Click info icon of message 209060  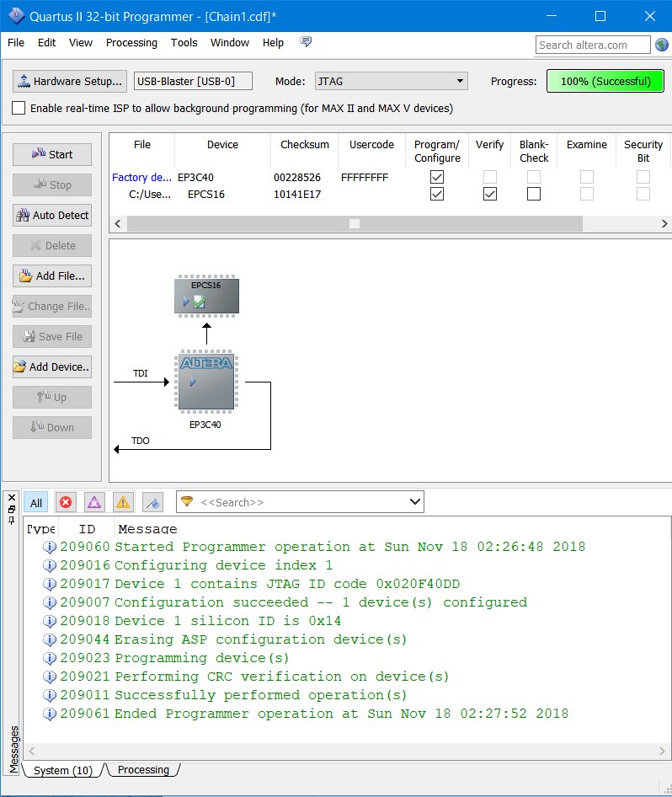click(50, 547)
